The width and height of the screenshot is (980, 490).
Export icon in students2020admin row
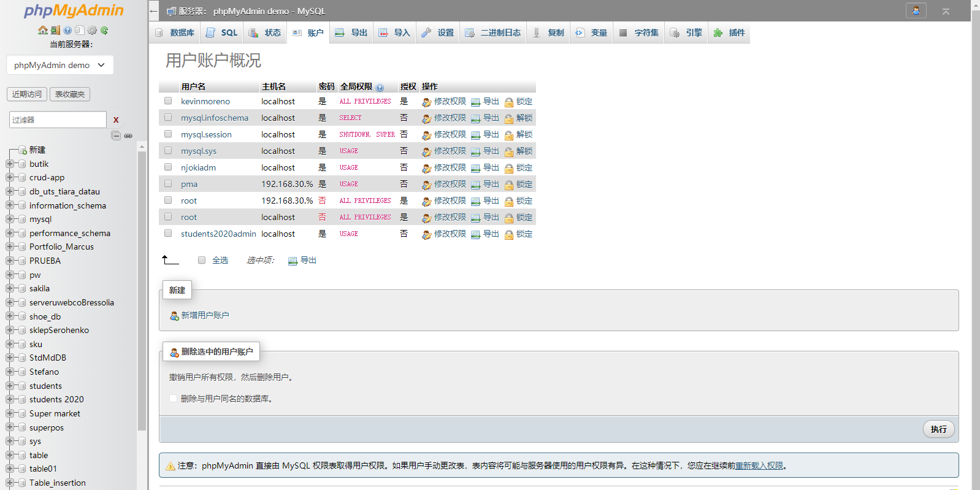[x=476, y=234]
